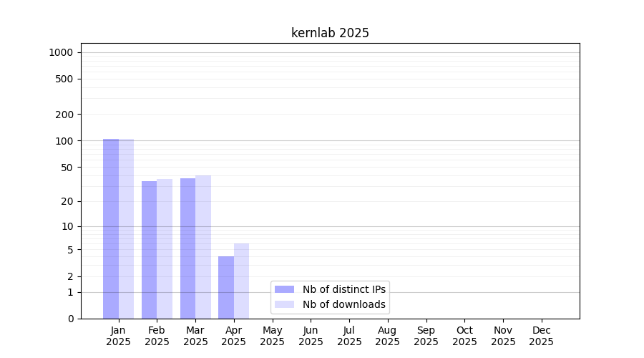Click the March downloads bar
The image size is (644, 358).
click(x=203, y=247)
